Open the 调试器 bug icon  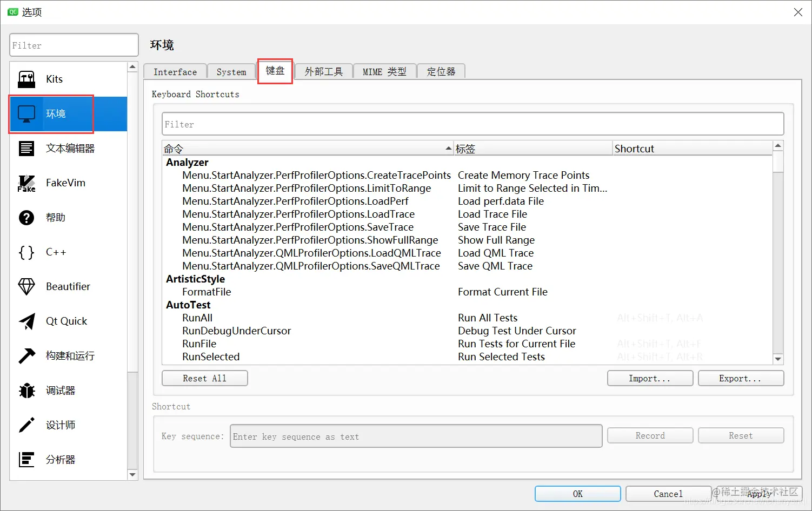tap(26, 391)
